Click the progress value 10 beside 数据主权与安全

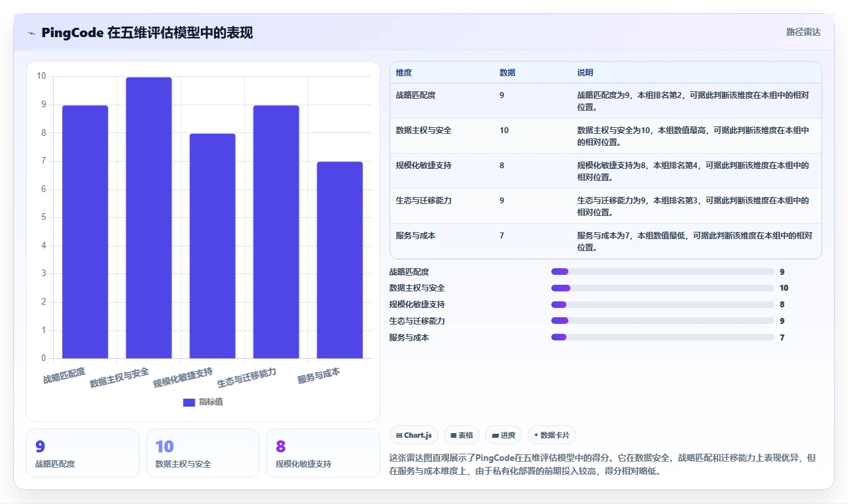(x=784, y=288)
